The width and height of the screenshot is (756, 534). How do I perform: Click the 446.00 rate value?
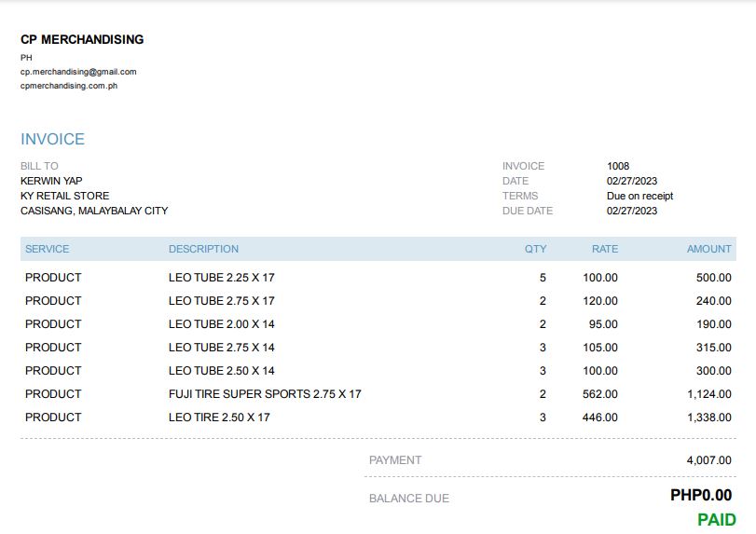600,418
